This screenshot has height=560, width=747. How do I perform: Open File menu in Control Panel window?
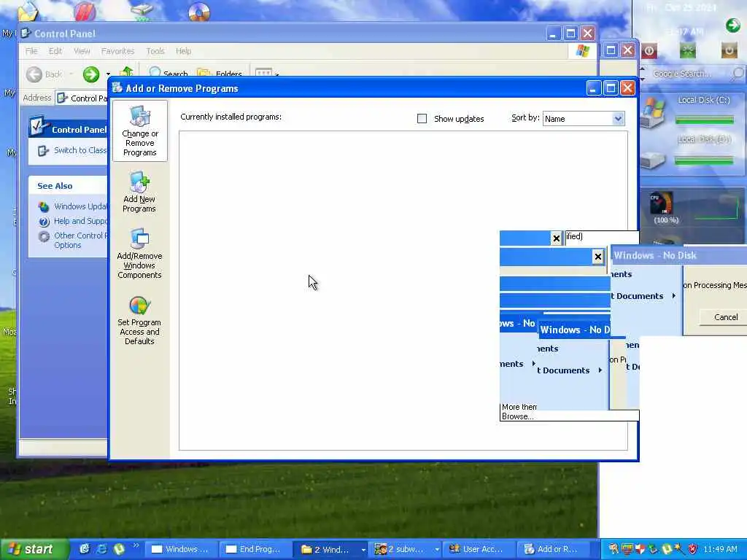pos(31,51)
